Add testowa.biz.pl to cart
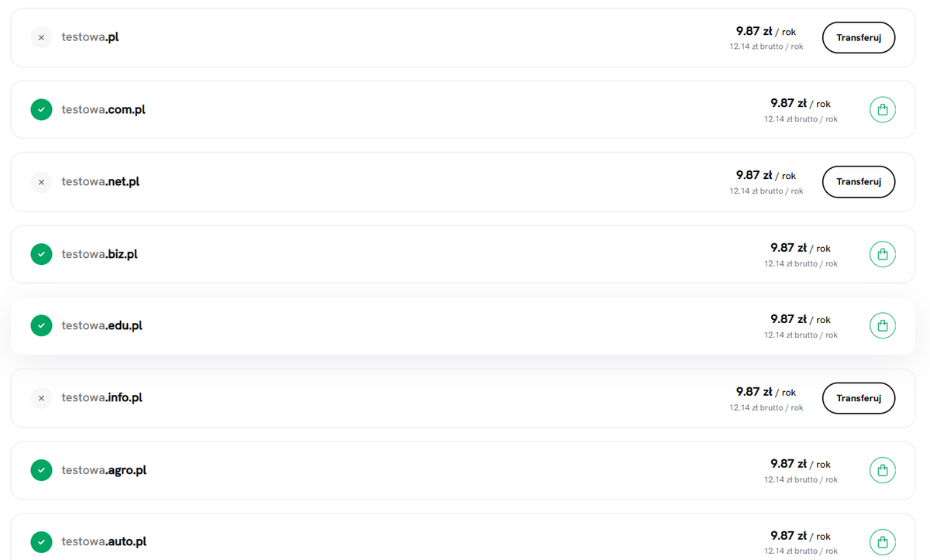The height and width of the screenshot is (560, 930). (882, 254)
